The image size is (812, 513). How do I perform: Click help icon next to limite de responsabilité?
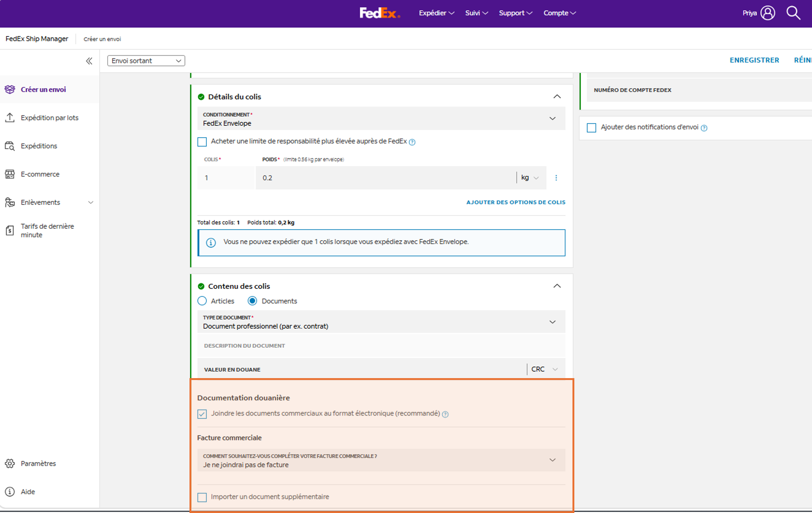click(x=412, y=142)
